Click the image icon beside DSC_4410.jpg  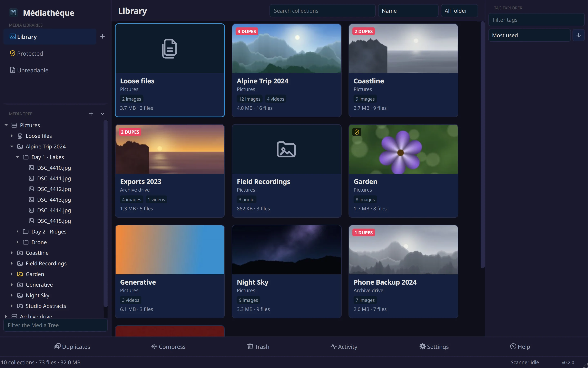(x=31, y=168)
